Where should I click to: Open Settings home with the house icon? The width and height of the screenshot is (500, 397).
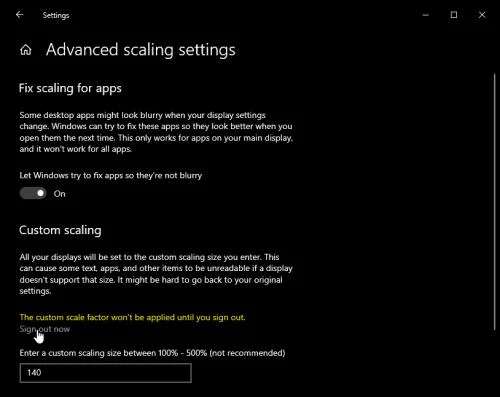pos(26,50)
